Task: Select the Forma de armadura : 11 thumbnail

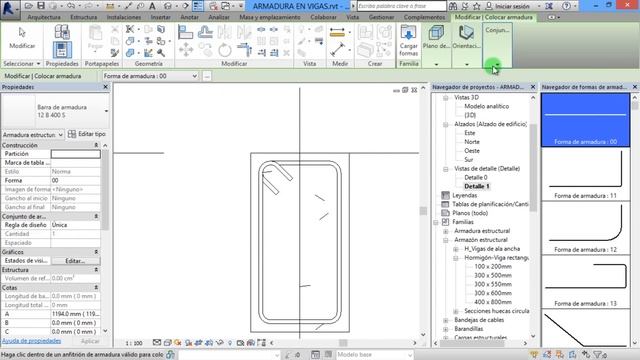Action: (x=585, y=174)
